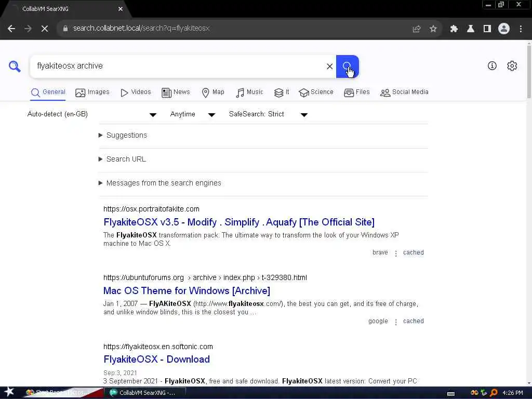Click the blue search submit button
The width and height of the screenshot is (532, 399).
[x=347, y=66]
